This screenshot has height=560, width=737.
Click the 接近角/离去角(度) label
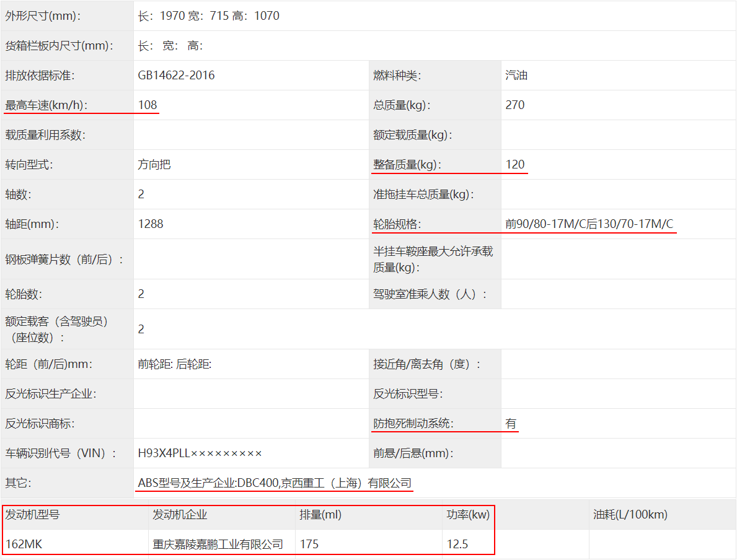pos(427,364)
